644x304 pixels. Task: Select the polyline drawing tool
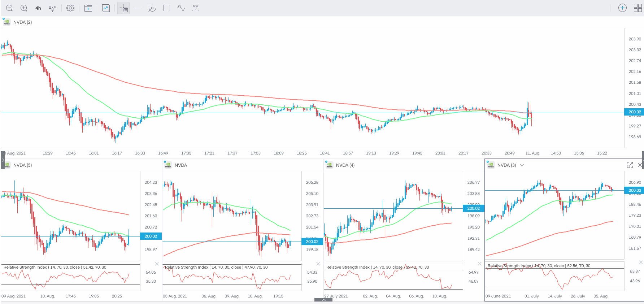(x=181, y=8)
